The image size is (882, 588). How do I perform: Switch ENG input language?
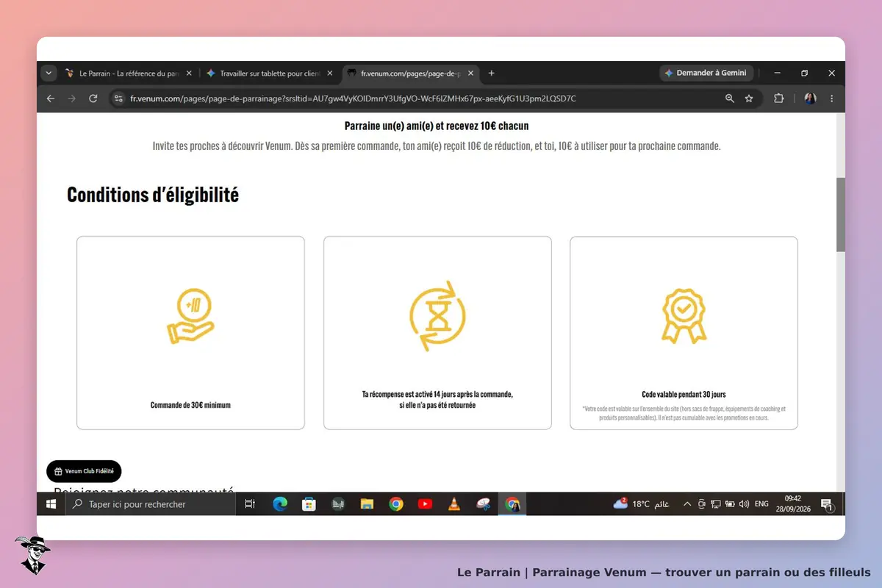click(x=761, y=504)
